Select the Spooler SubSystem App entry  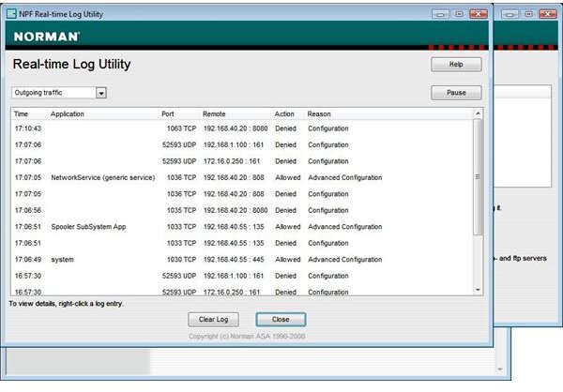tap(242, 227)
